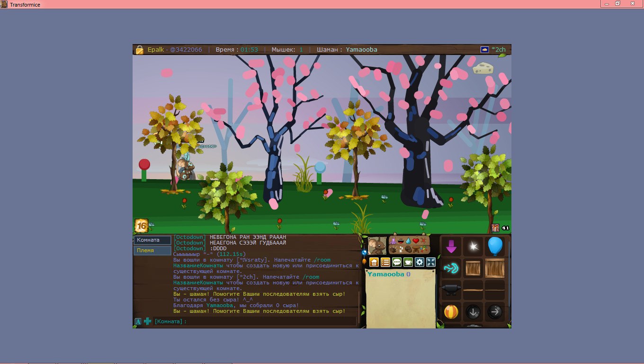The image size is (644, 364).
Task: Click the map author name Epalk
Action: coord(156,49)
